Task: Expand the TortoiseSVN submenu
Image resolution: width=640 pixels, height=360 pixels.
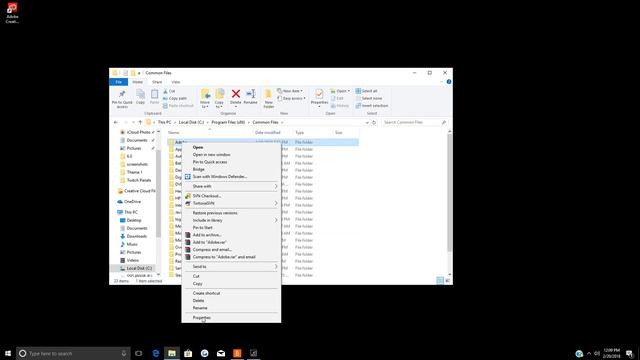Action: pos(231,203)
